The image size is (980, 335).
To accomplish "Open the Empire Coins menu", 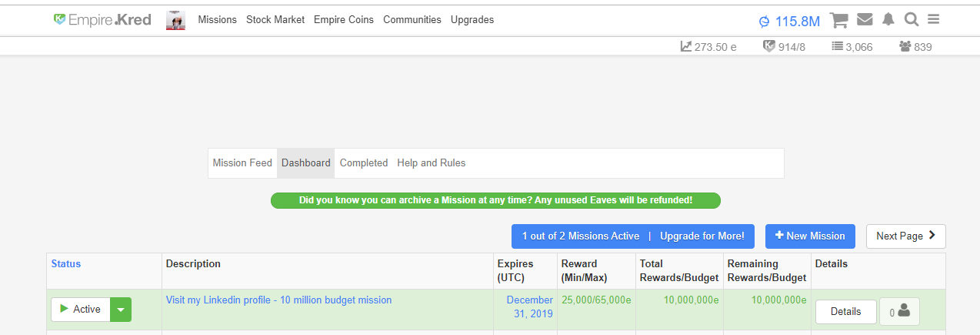I will coord(344,20).
